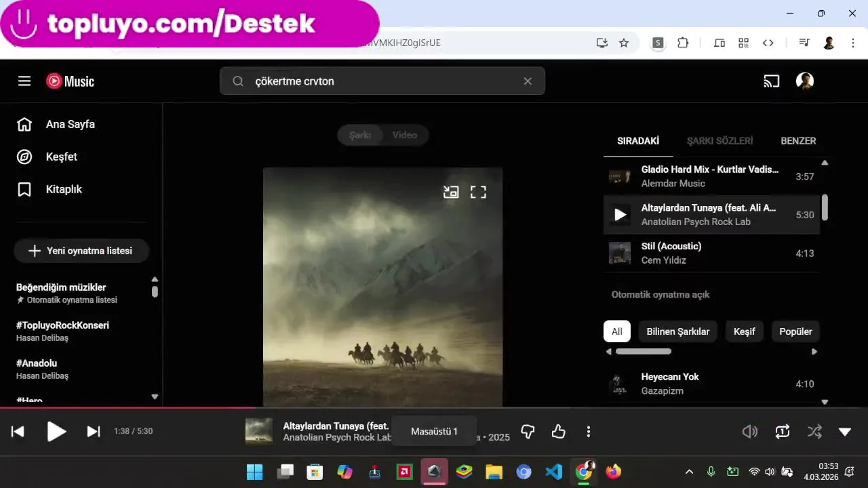
Task: Open File Explorer from the taskbar
Action: point(494,472)
